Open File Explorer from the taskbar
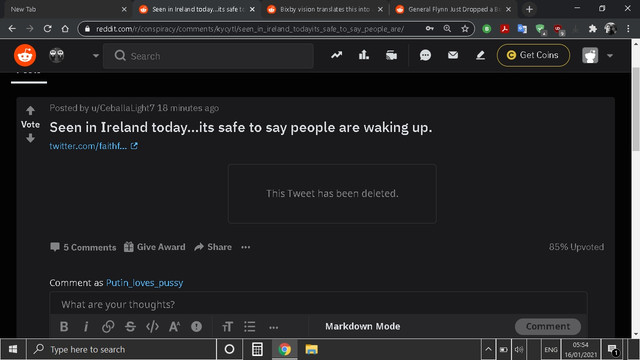This screenshot has width=640, height=360. 311,349
